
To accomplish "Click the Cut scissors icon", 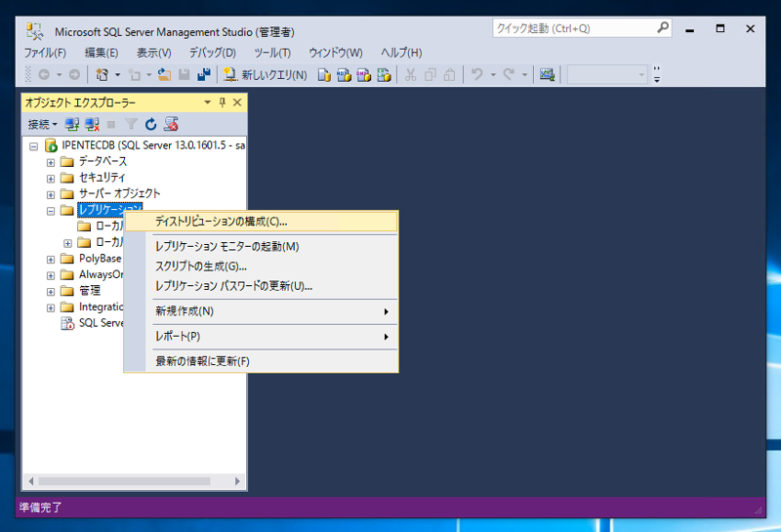I will [410, 75].
